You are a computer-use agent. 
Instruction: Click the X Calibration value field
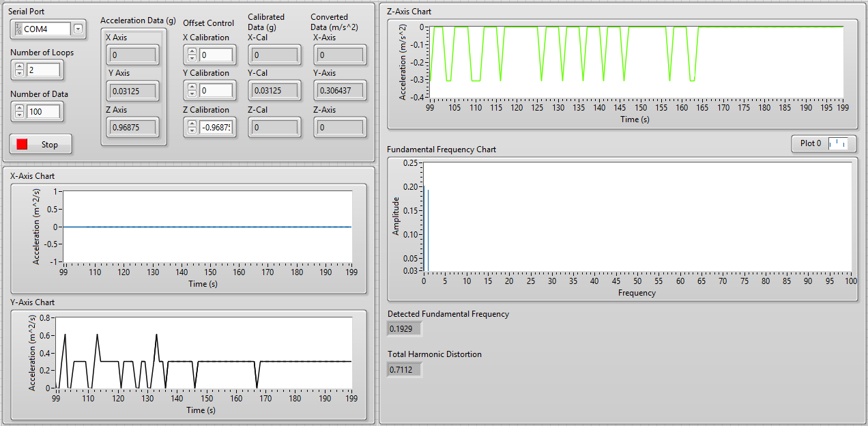[x=216, y=55]
